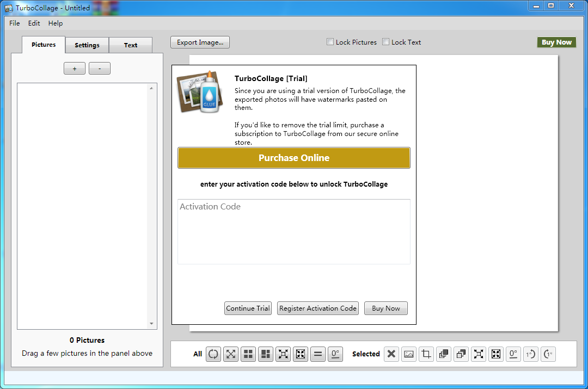The width and height of the screenshot is (588, 389).
Task: Enable the Lock Text checkbox
Action: [385, 41]
